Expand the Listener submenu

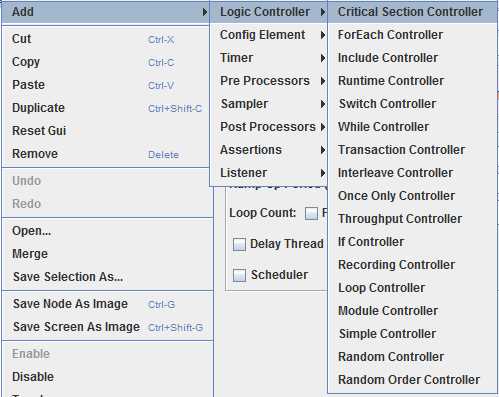[x=269, y=173]
